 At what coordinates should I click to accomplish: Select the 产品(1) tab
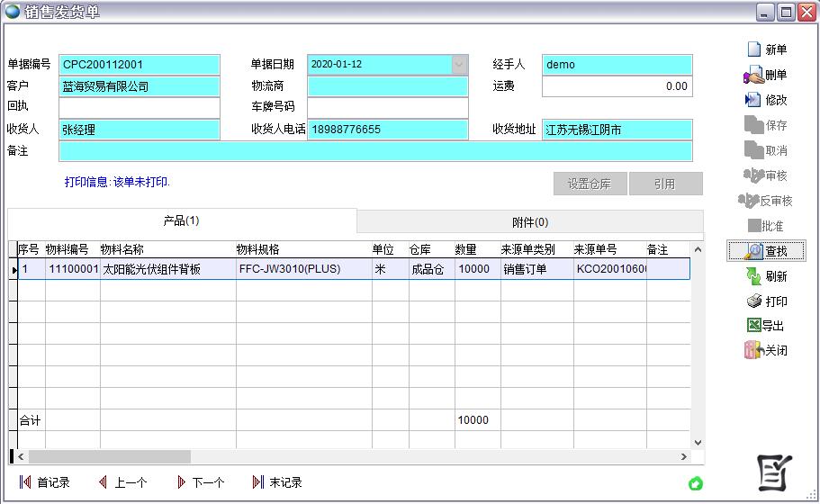tap(181, 220)
